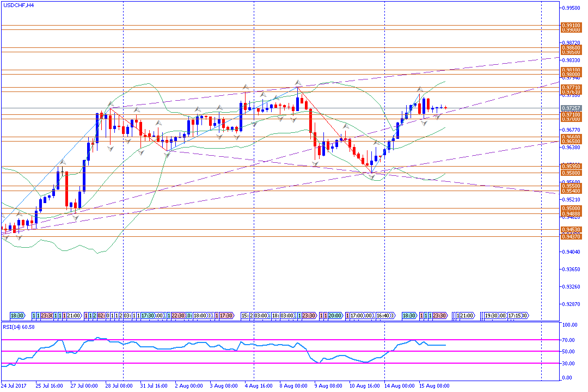Viewport: 588px width, 392px height.
Task: Select the 0.96600 price level tag
Action: pyautogui.click(x=571, y=137)
